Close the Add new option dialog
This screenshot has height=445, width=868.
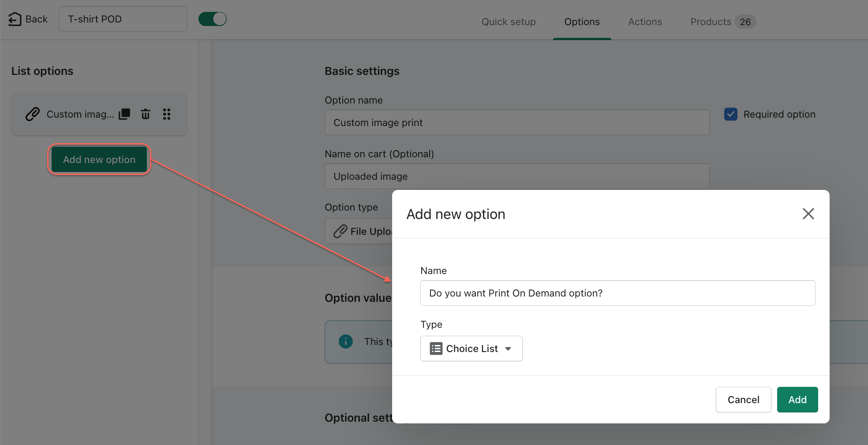(x=808, y=214)
